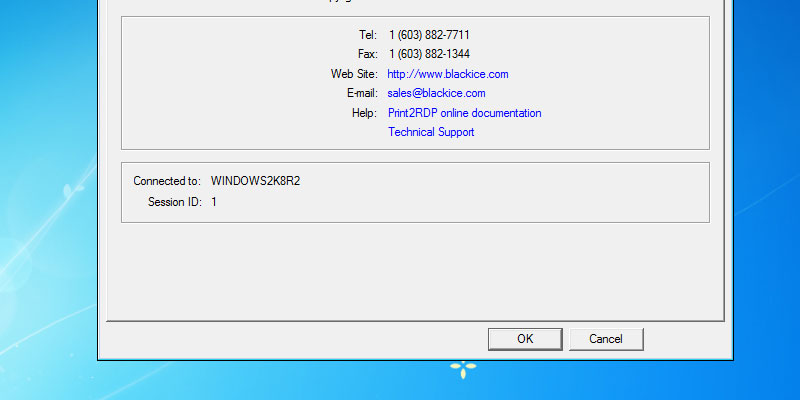This screenshot has height=400, width=800.
Task: Click the "Tel:" label
Action: click(367, 35)
